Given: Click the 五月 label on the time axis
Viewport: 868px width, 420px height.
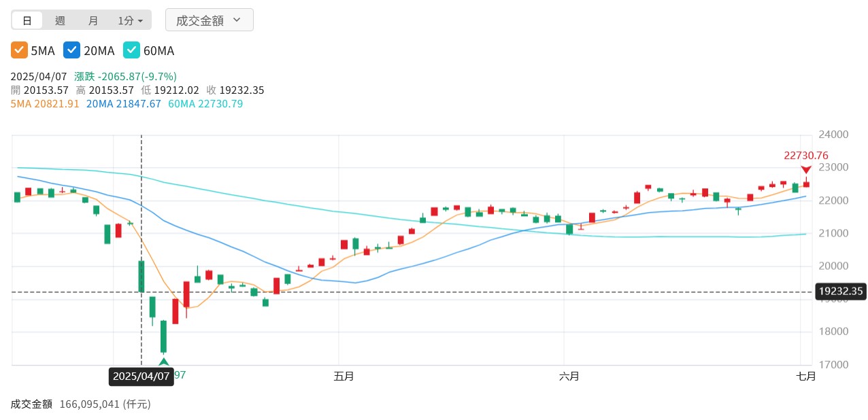Looking at the screenshot, I should (344, 376).
